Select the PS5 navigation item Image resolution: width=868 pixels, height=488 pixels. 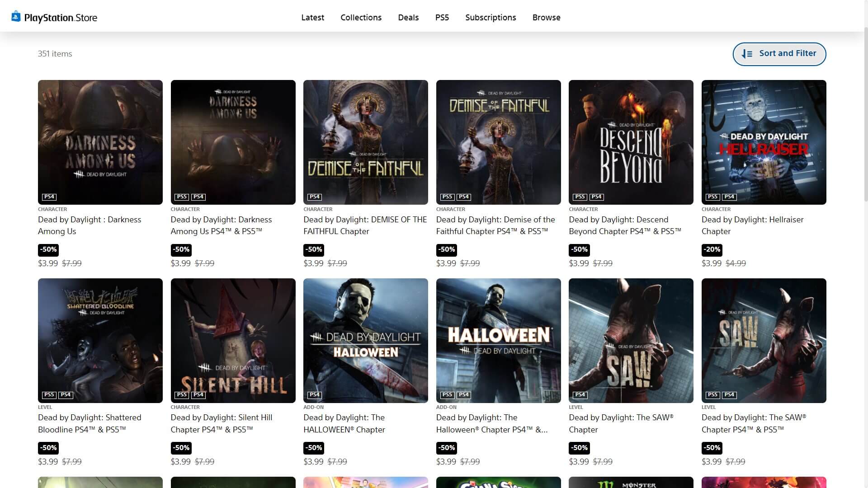pos(442,18)
